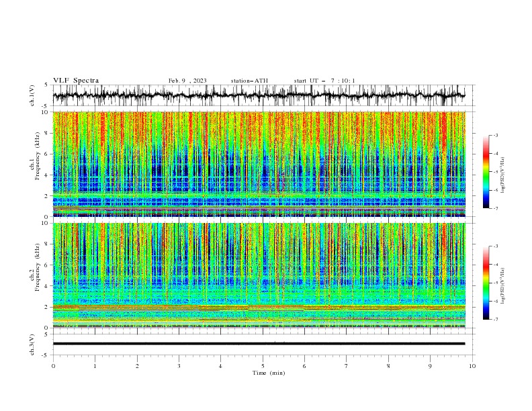
Task: Click the "5" tick on ch.1(V) axis
Action: tap(46, 85)
